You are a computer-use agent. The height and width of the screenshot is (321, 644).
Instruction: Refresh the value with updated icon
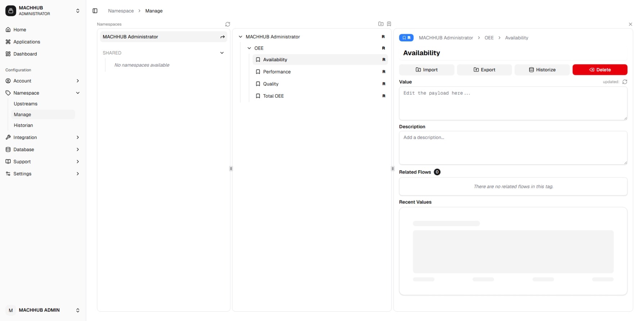625,82
